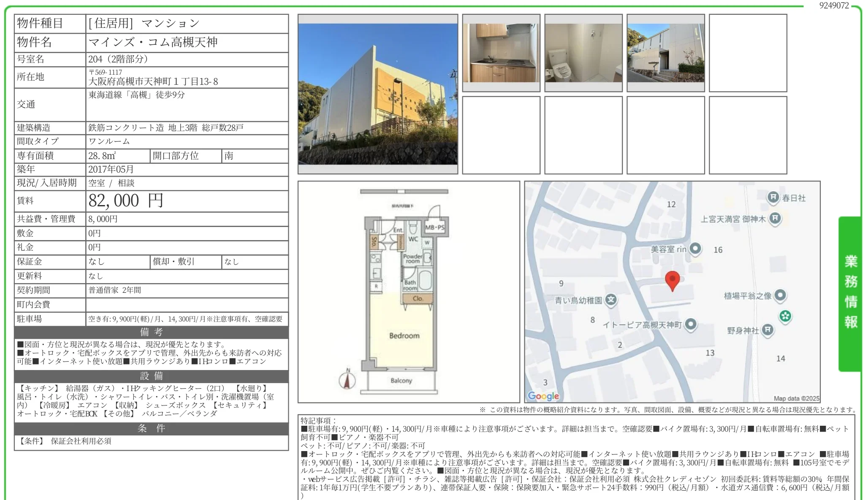
Task: Click the property name マインズ・コム高槻天神
Action: tap(153, 42)
